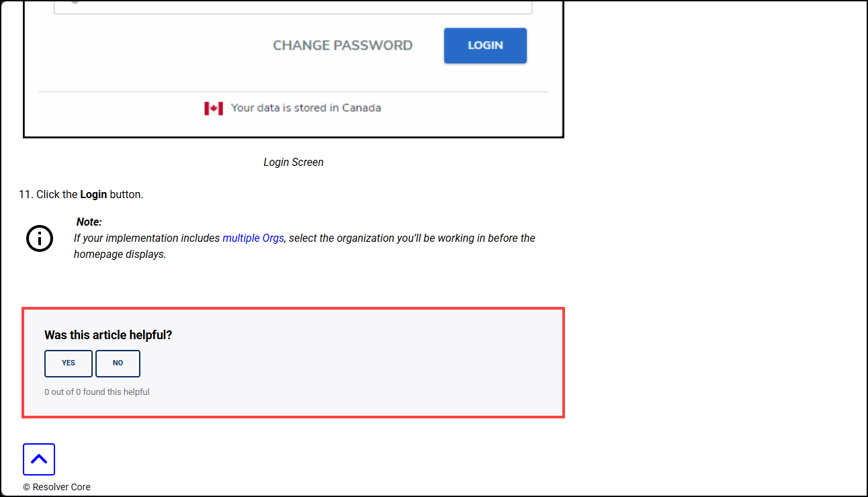Click the "© Resolver Core" footer text
The height and width of the screenshot is (497, 868).
[x=56, y=487]
